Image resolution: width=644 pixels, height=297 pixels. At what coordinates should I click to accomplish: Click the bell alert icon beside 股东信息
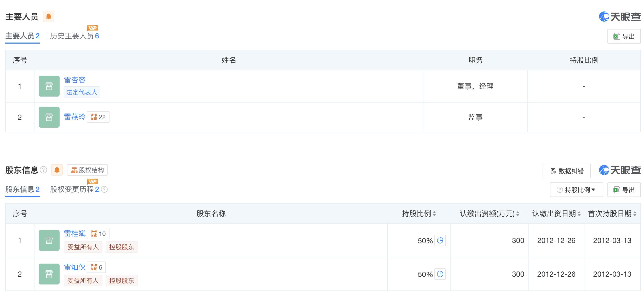[57, 170]
